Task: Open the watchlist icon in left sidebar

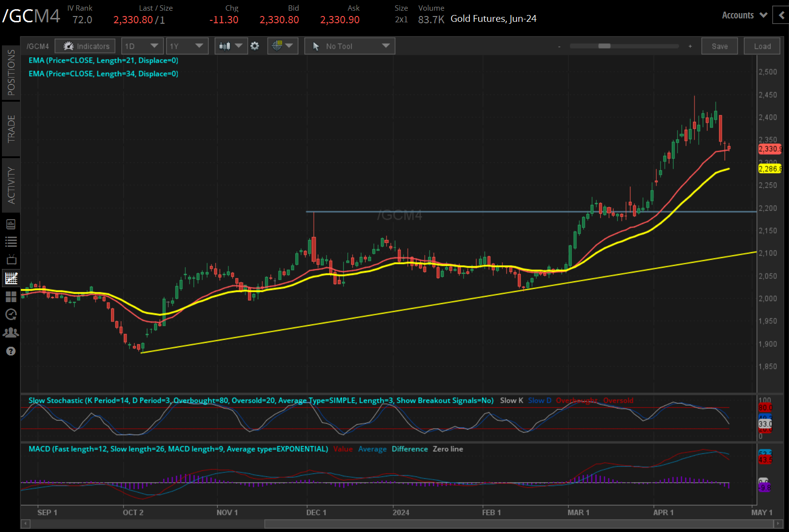Action: tap(11, 242)
